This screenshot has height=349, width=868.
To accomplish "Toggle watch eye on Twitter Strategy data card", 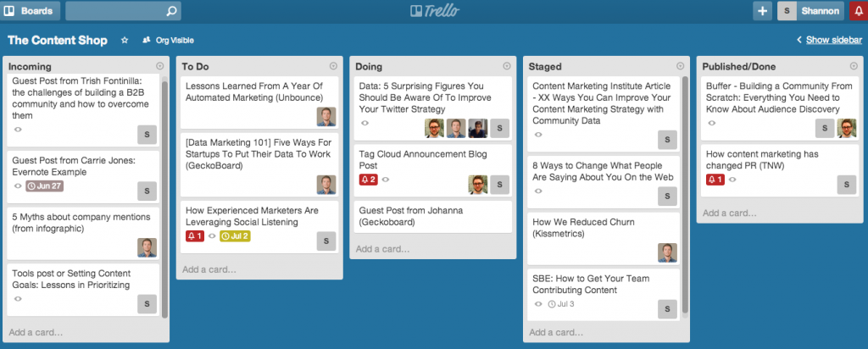I will tap(364, 124).
